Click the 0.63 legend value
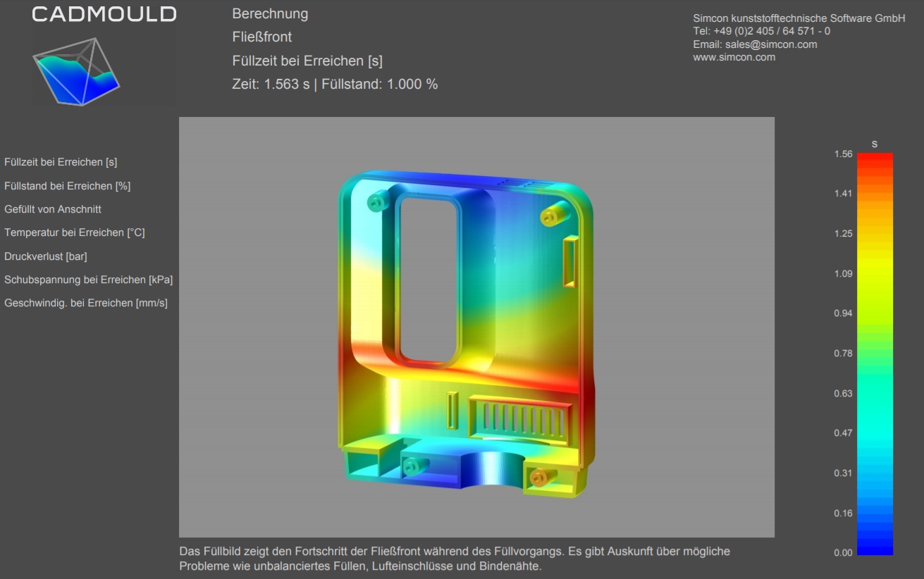Screen dimensions: 924x579 click(843, 393)
